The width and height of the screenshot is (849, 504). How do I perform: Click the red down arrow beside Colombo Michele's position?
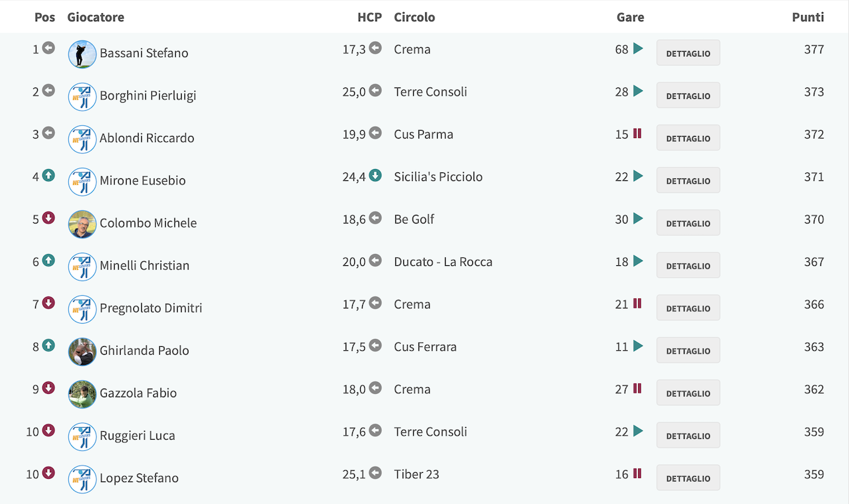[x=48, y=218]
